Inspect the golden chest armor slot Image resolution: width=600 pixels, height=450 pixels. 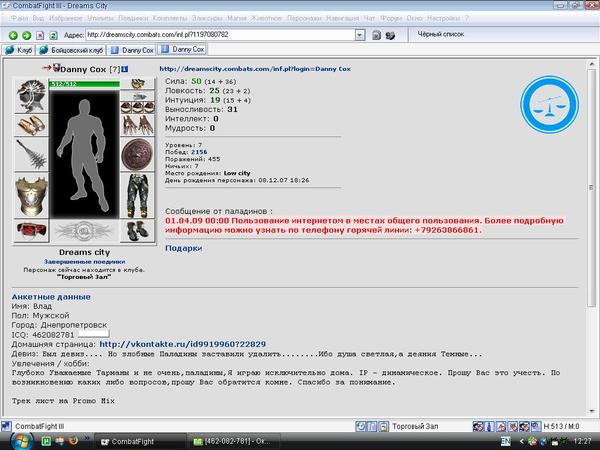[x=31, y=196]
